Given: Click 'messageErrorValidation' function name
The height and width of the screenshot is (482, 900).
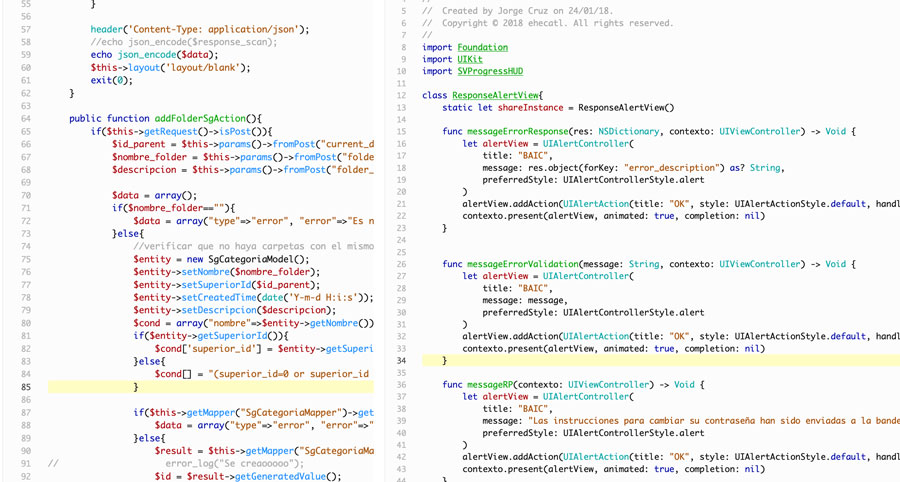Looking at the screenshot, I should [523, 265].
